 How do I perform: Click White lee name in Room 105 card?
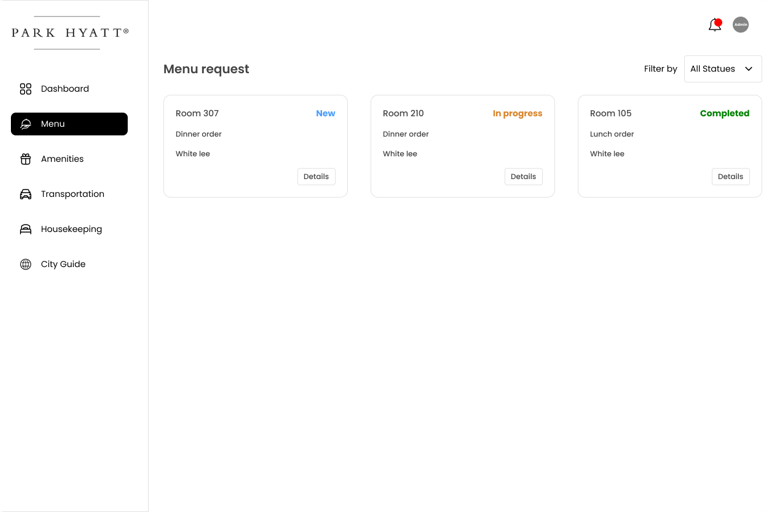(607, 153)
